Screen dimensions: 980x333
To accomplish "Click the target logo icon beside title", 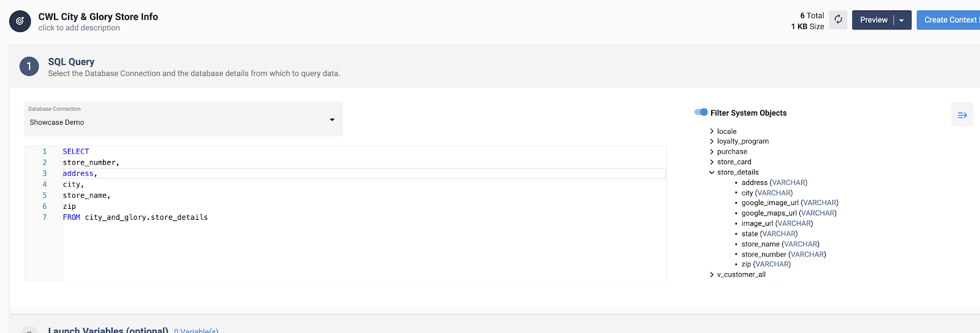I will point(20,21).
